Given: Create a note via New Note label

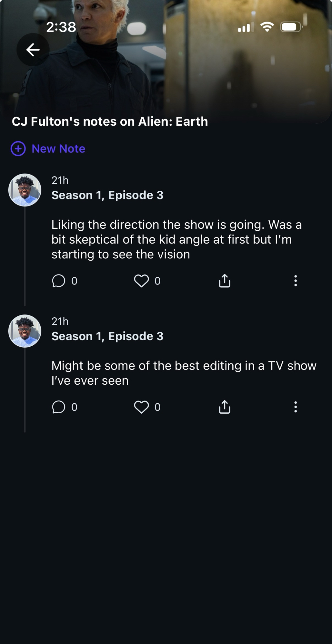Looking at the screenshot, I should point(58,149).
